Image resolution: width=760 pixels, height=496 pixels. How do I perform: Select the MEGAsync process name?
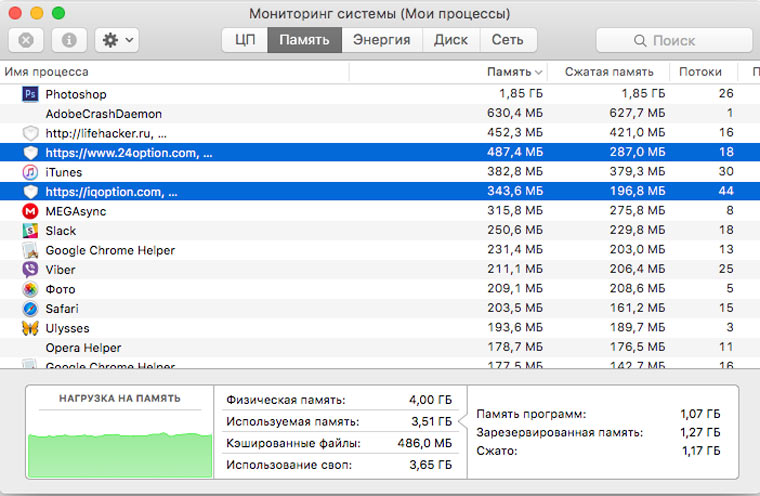[x=76, y=211]
